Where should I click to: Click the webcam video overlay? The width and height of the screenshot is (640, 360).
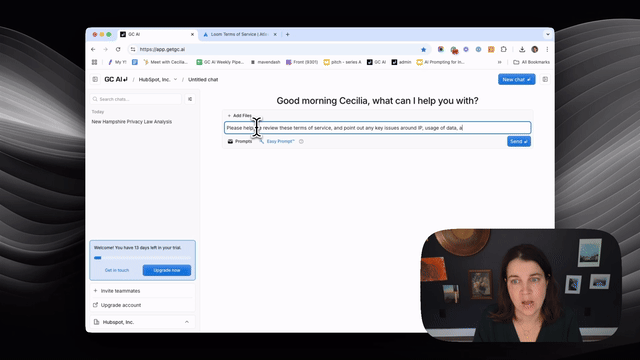click(x=521, y=285)
